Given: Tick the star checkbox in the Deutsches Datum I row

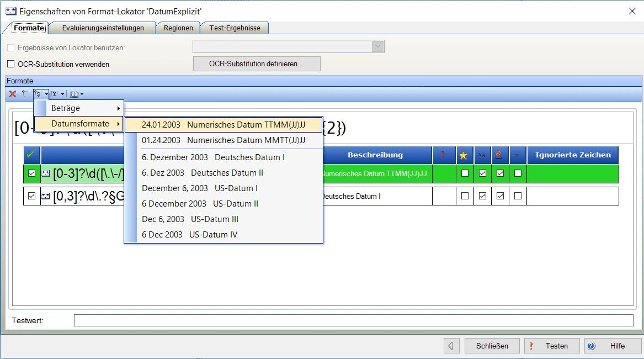Looking at the screenshot, I should tap(465, 196).
